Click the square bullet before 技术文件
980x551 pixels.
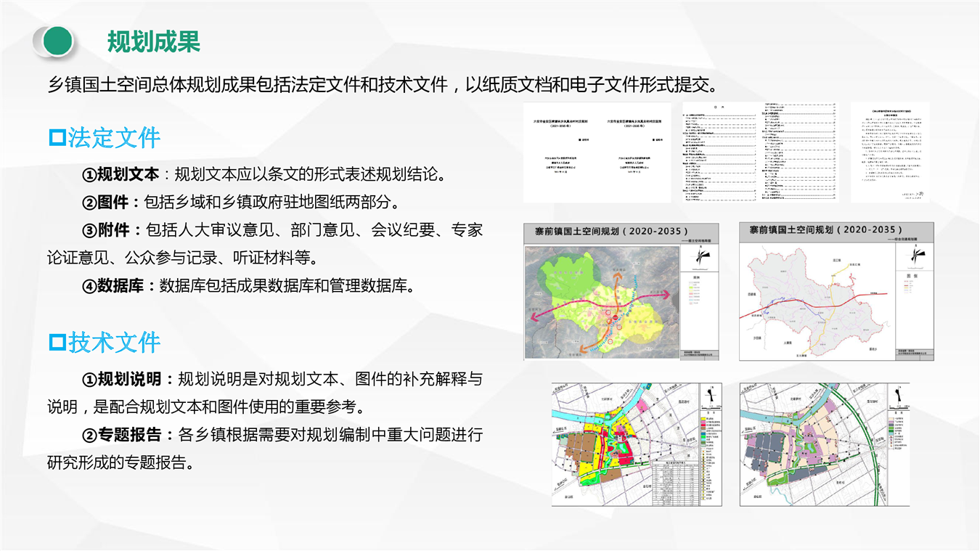click(57, 343)
